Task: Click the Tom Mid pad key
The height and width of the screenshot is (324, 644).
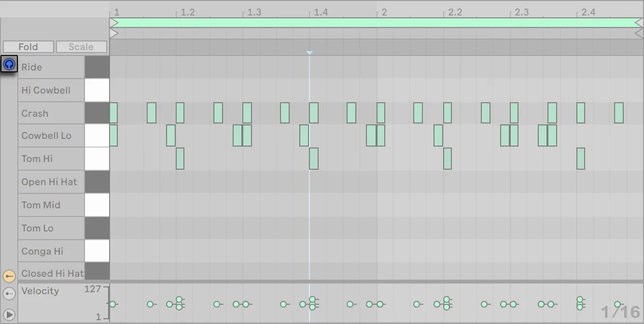Action: (97, 205)
